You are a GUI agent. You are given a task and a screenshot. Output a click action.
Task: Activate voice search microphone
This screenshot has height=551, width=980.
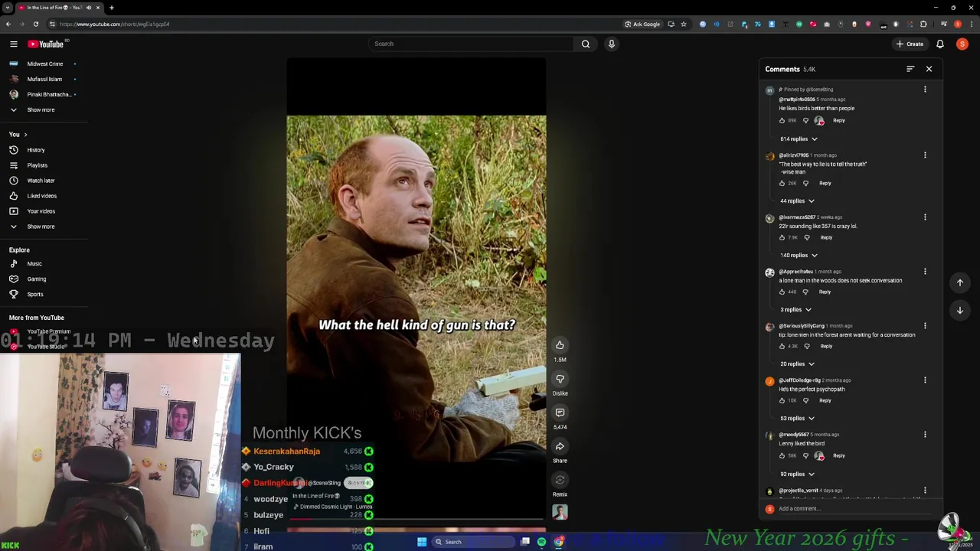point(611,44)
